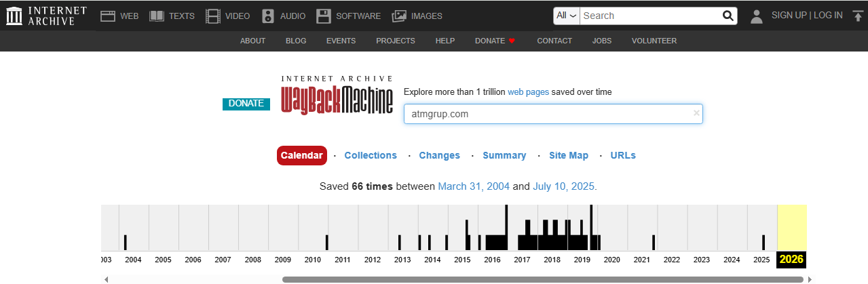This screenshot has height=284, width=868.
Task: Switch to the URLs tab
Action: pyautogui.click(x=623, y=155)
